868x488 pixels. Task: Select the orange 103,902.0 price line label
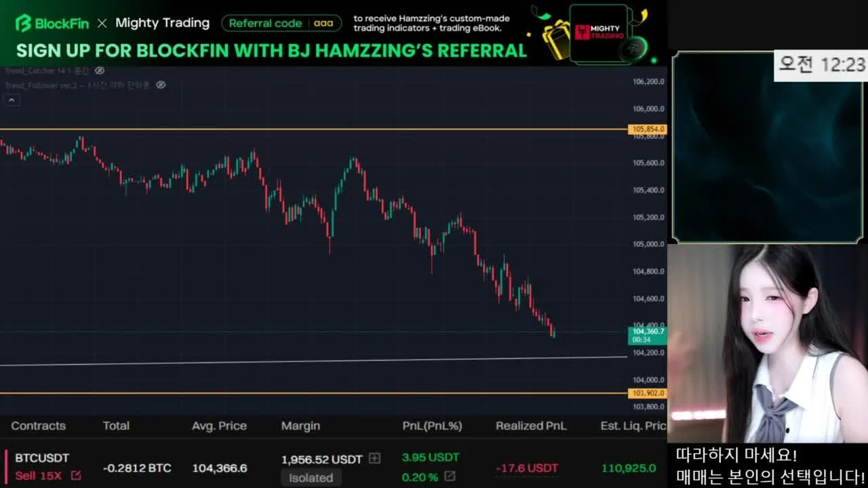click(x=648, y=393)
